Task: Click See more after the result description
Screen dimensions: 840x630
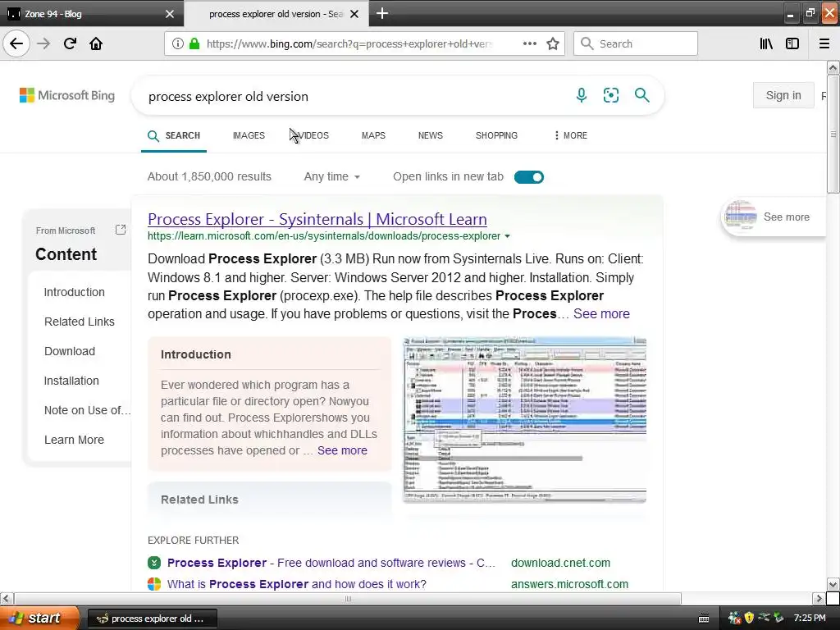Action: (x=601, y=314)
